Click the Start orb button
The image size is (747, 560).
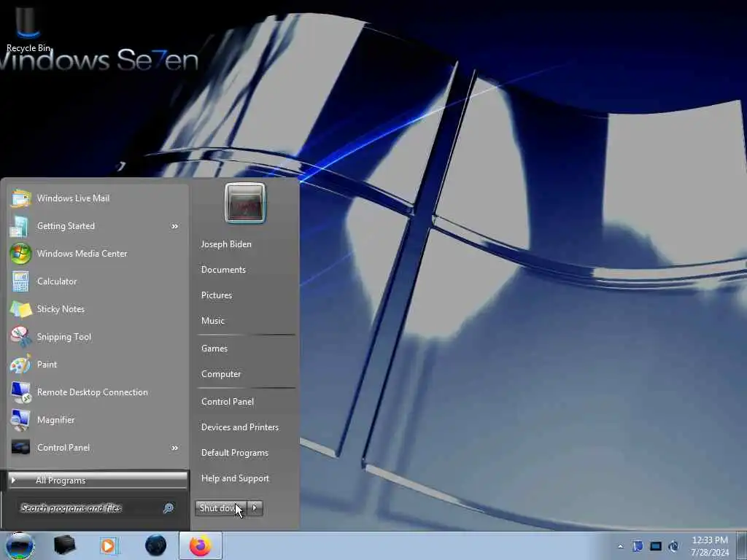(20, 545)
